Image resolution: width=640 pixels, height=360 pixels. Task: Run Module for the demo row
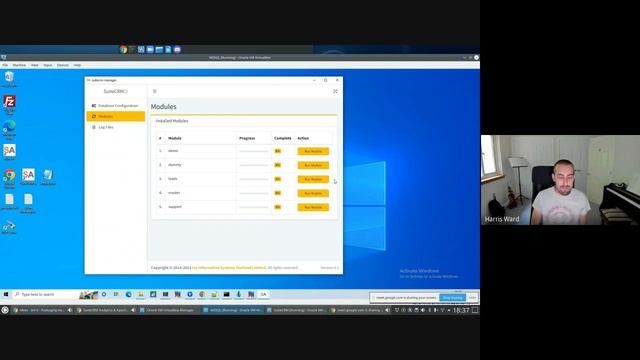[313, 151]
